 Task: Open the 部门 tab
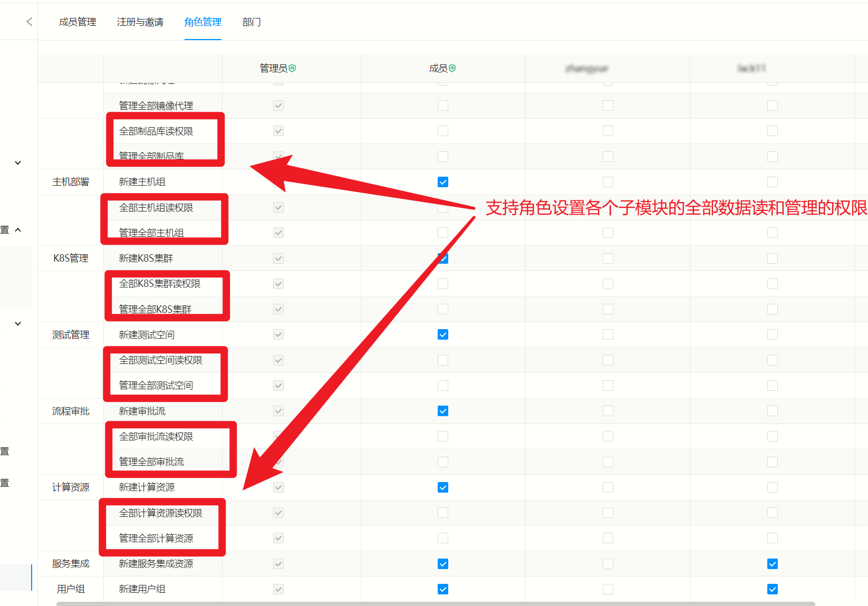[x=252, y=22]
